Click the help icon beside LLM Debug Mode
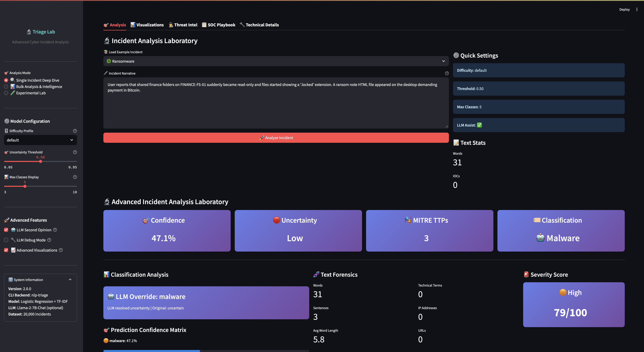This screenshot has width=644, height=352. click(49, 240)
